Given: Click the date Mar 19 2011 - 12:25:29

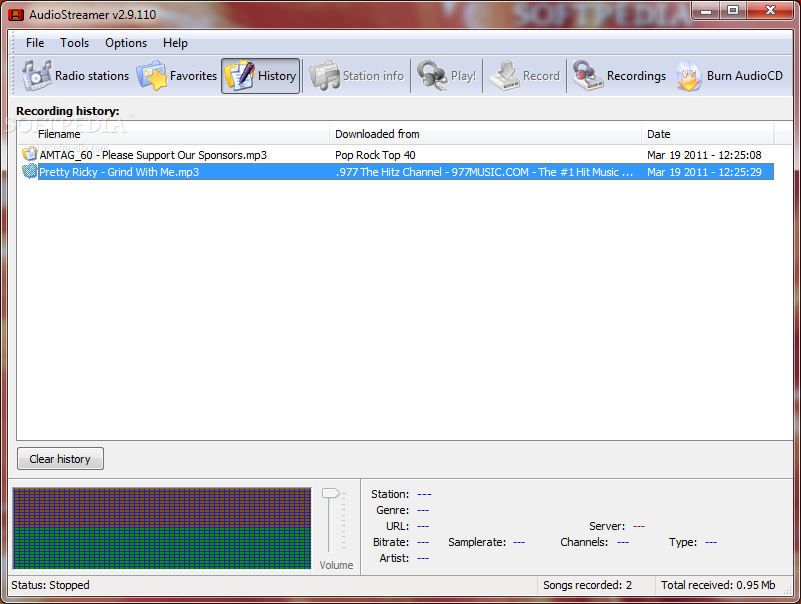Looking at the screenshot, I should [x=704, y=172].
